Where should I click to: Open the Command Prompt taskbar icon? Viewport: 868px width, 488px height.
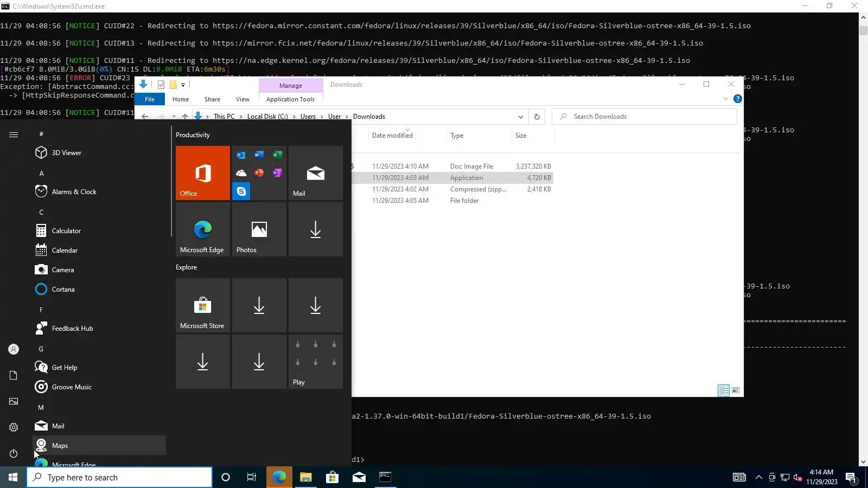point(385,477)
